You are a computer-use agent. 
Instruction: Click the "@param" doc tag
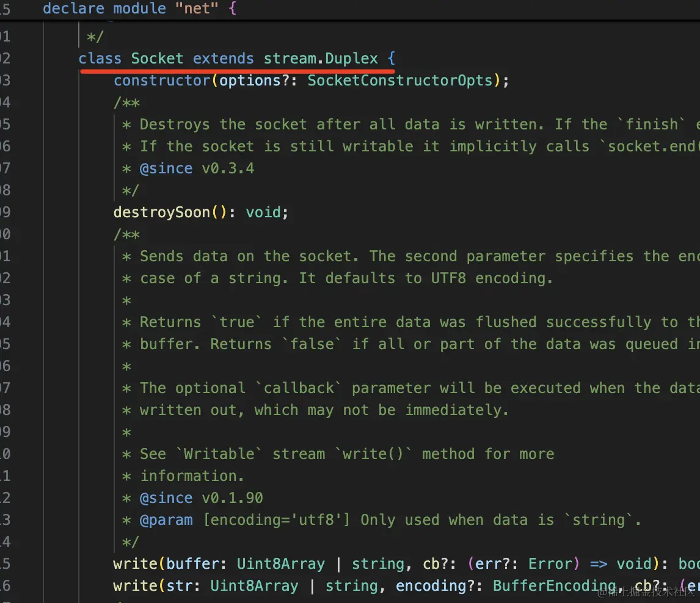[x=166, y=520]
